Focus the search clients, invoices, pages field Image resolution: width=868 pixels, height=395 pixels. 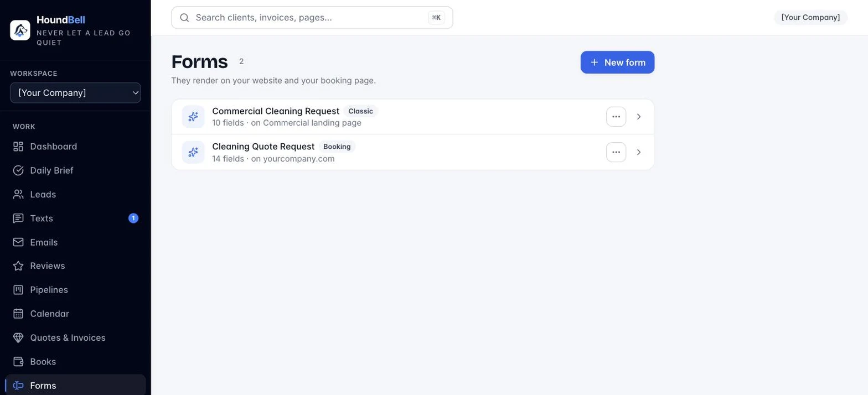coord(312,18)
